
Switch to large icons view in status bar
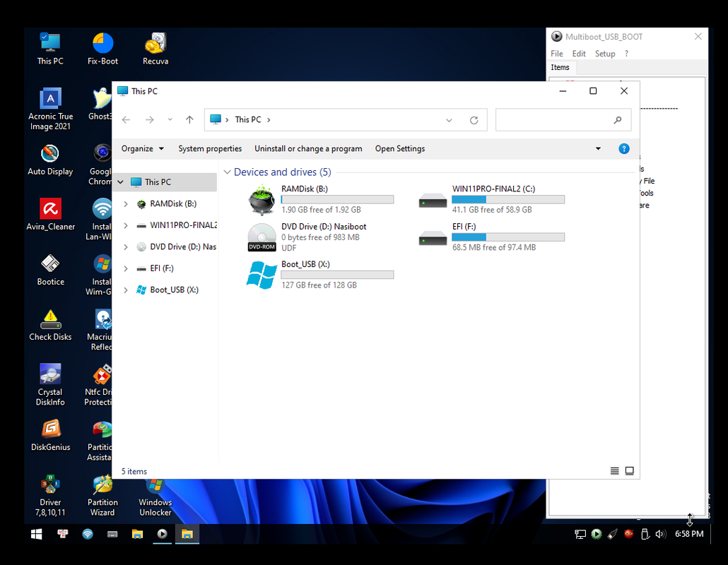click(x=630, y=471)
